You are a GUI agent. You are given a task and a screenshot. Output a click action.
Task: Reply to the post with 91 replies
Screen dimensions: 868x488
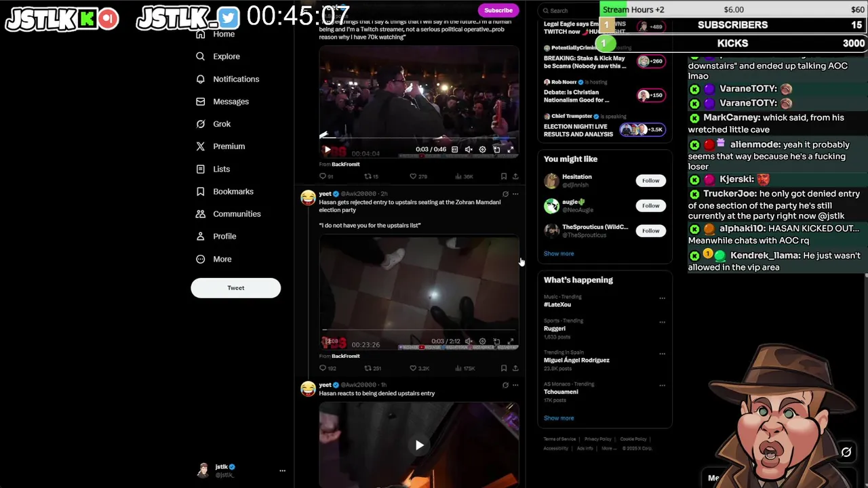click(x=326, y=176)
